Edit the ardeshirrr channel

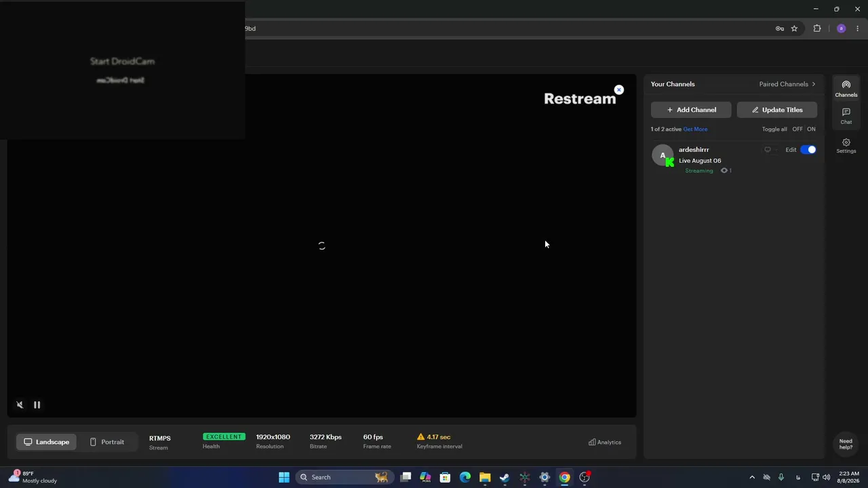[x=791, y=150]
